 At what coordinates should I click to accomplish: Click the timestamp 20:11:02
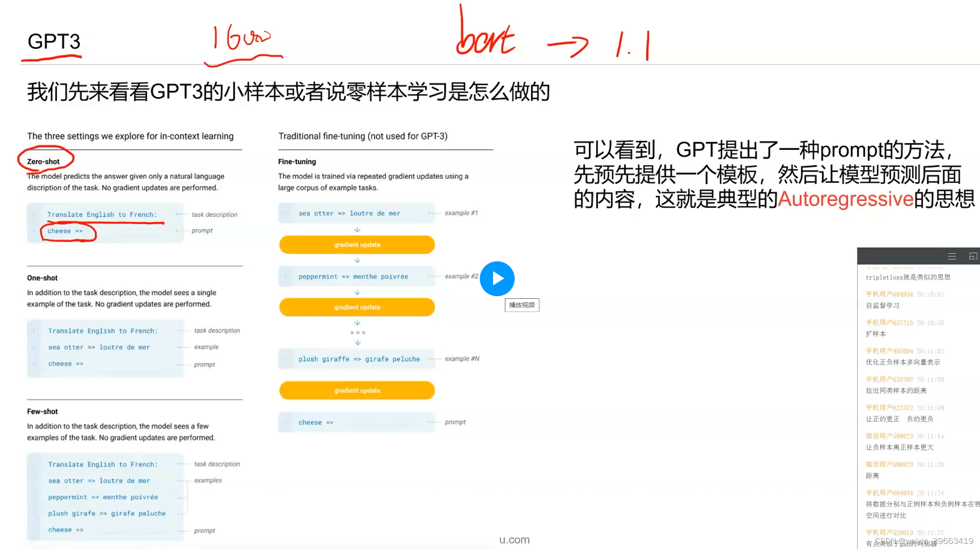(930, 351)
